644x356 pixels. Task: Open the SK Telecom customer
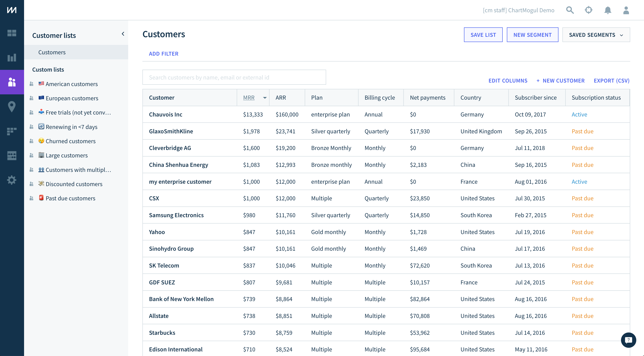click(x=164, y=265)
